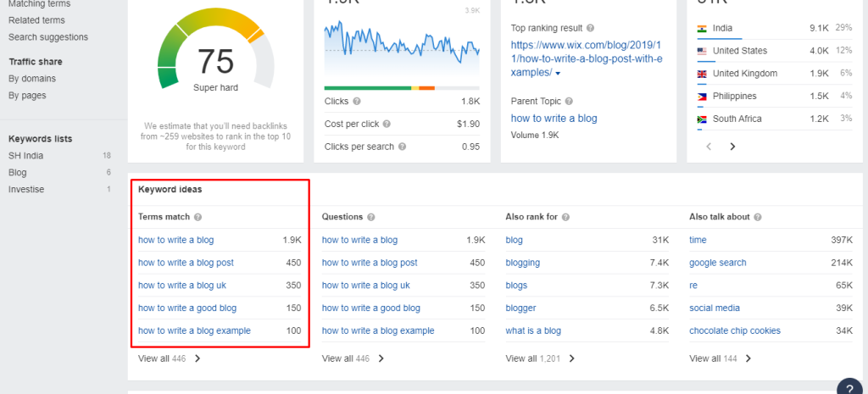The image size is (868, 394).
Task: Click help icon next to Terms match
Action: [198, 217]
